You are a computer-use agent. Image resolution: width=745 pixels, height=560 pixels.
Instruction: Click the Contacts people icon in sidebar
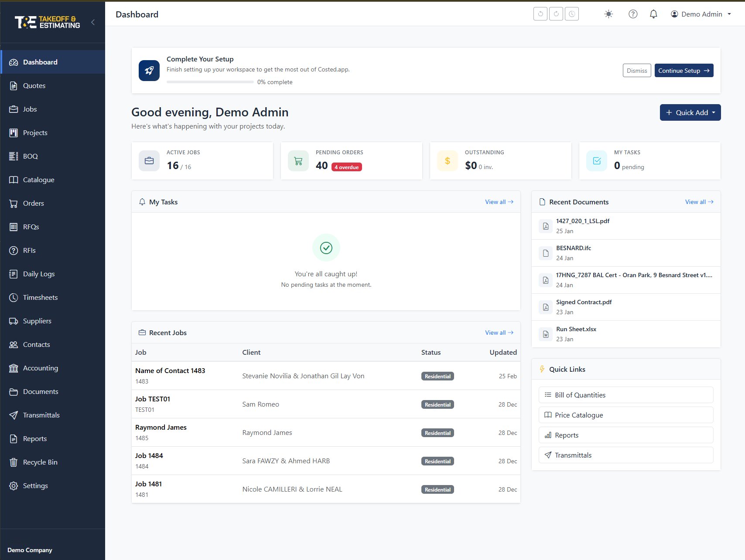14,345
